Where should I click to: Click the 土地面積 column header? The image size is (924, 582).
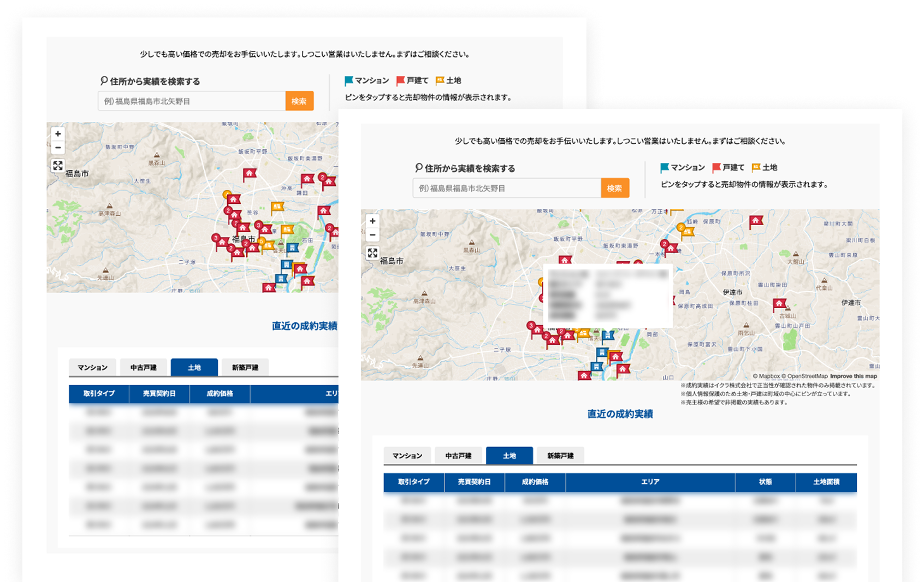click(826, 482)
